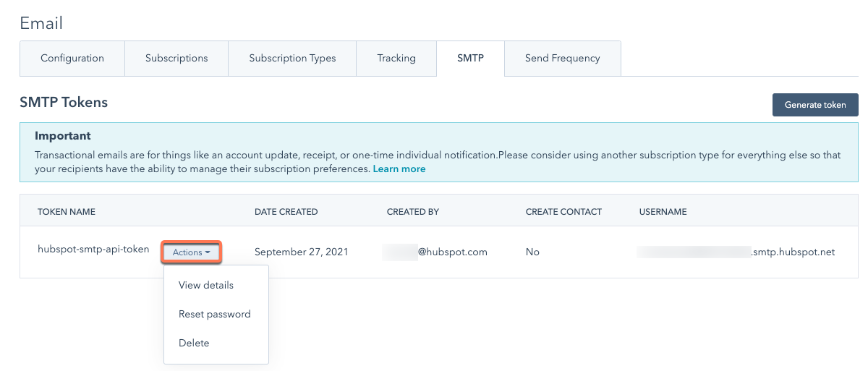
Task: Click the Important notice heading
Action: pyautogui.click(x=63, y=136)
